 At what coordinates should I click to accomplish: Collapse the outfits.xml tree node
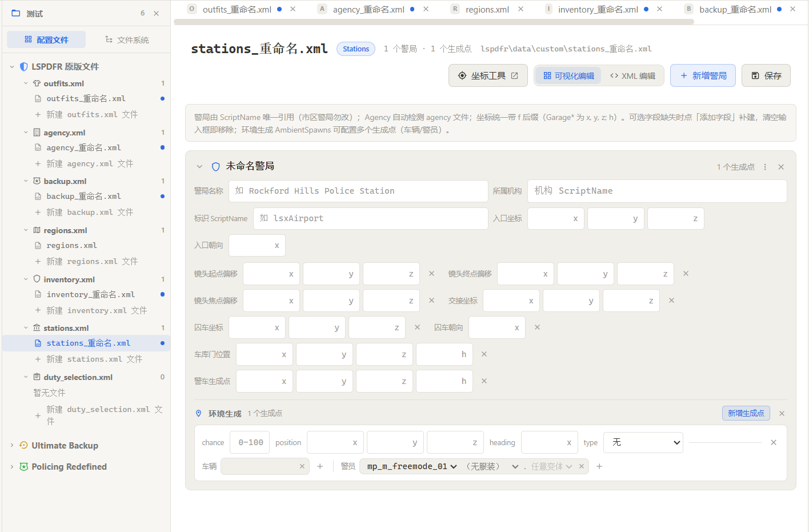pyautogui.click(x=26, y=83)
